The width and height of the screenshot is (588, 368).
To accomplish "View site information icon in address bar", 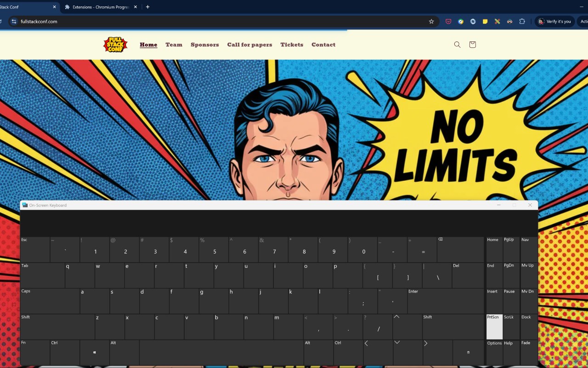I will pos(14,22).
